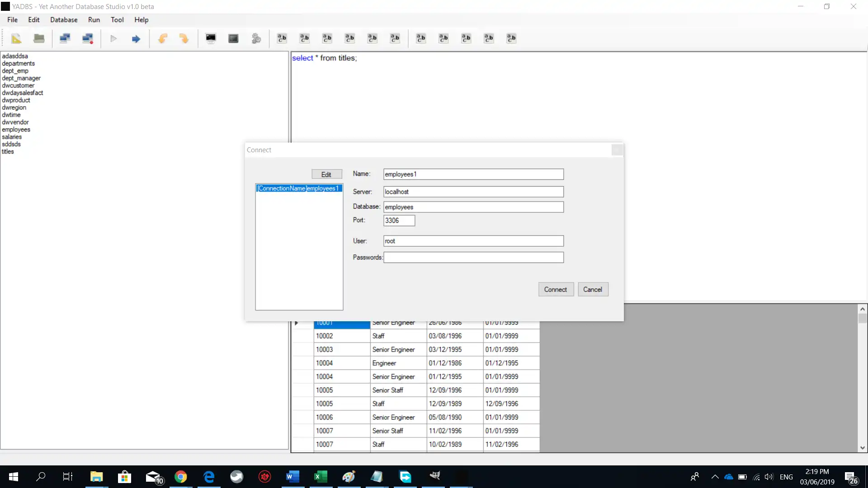
Task: Click the User field containing root
Action: pos(473,241)
